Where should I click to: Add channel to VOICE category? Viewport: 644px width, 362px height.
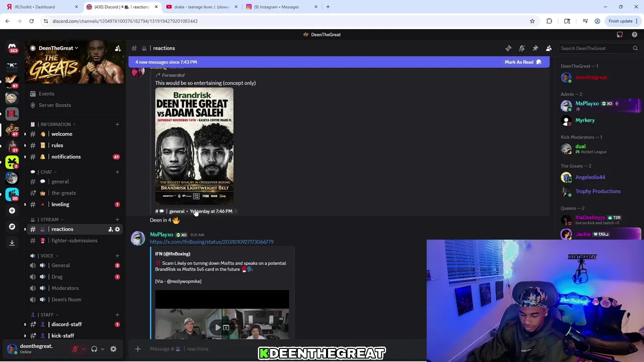click(117, 256)
